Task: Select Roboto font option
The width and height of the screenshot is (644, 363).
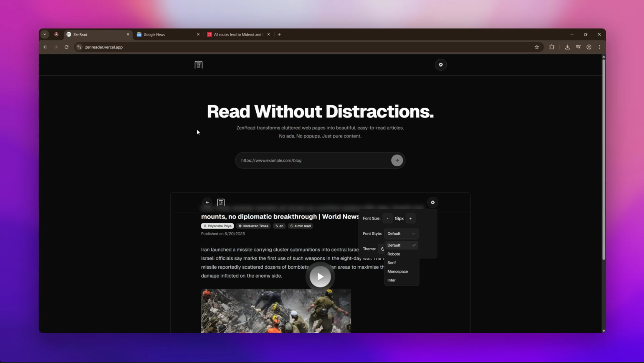Action: pos(401,254)
